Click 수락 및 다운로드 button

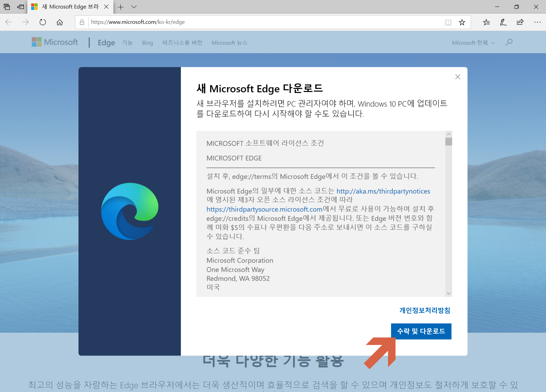421,331
